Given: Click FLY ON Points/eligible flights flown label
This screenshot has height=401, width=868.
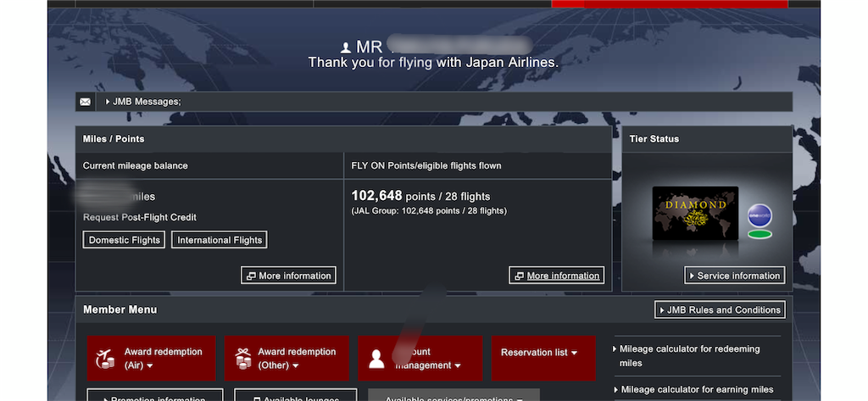Looking at the screenshot, I should pyautogui.click(x=426, y=165).
